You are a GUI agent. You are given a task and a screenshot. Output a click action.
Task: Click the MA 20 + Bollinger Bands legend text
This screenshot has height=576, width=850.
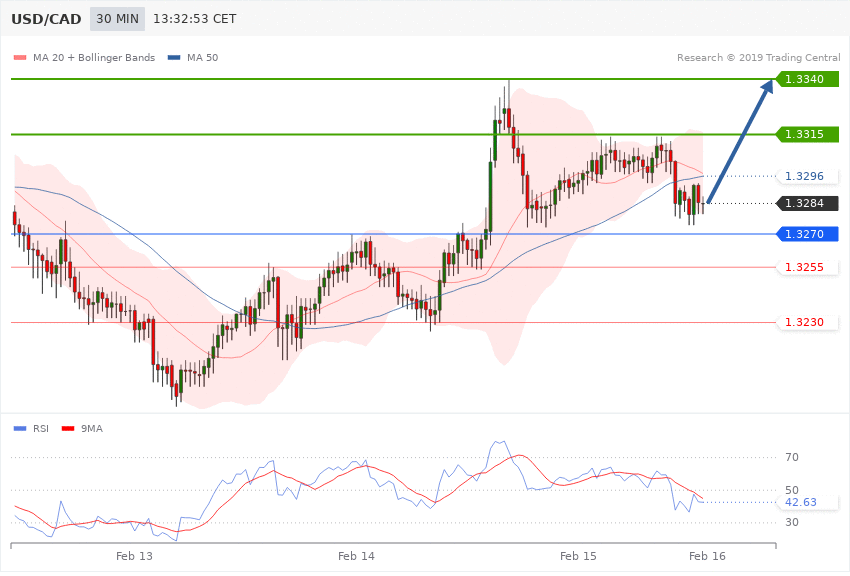pos(94,57)
